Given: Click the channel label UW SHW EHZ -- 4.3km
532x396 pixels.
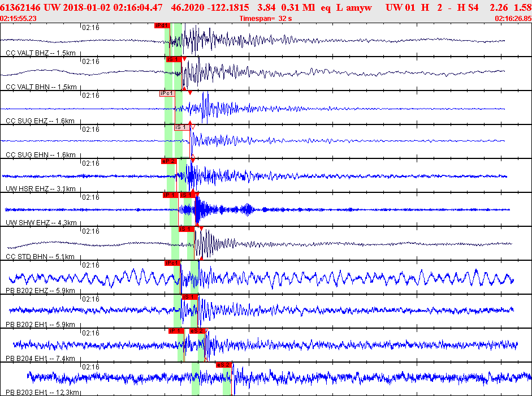Looking at the screenshot, I should point(41,223).
